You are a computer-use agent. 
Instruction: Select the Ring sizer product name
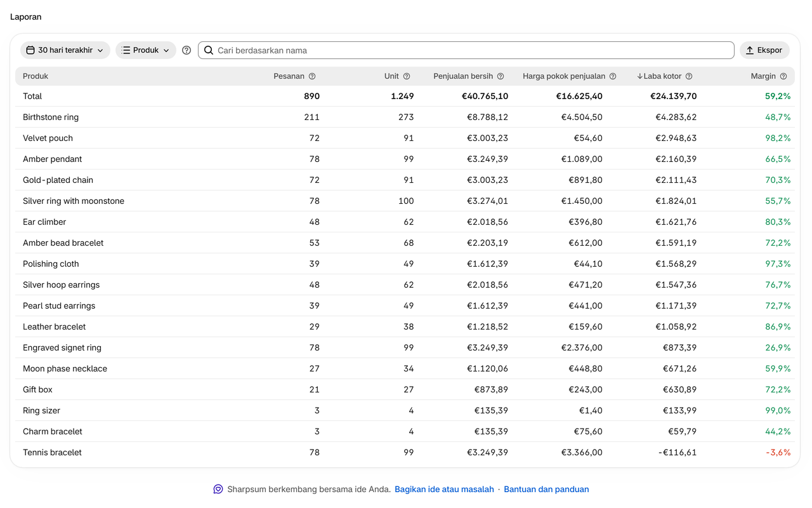[41, 410]
